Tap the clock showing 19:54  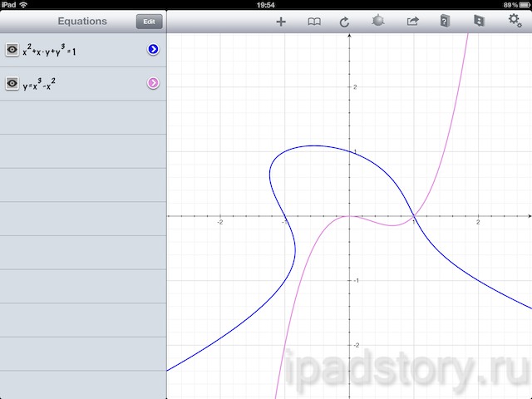pyautogui.click(x=266, y=5)
